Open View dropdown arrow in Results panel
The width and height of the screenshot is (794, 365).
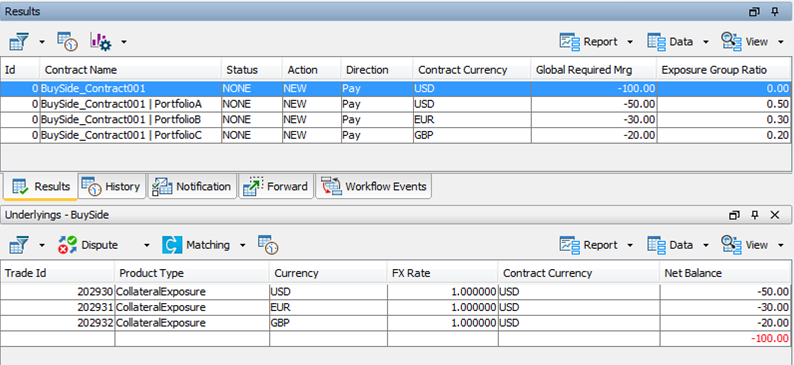point(780,42)
